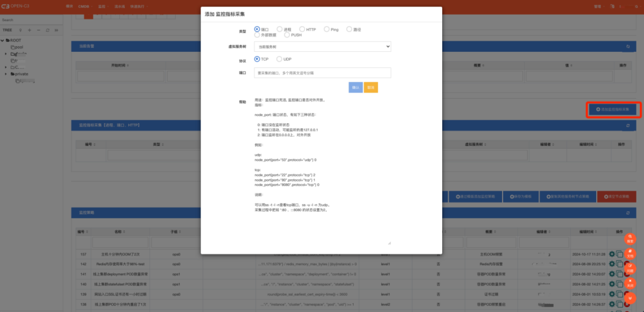This screenshot has width=644, height=312.
Task: Click the 问题 floating feedback button
Action: [630, 268]
